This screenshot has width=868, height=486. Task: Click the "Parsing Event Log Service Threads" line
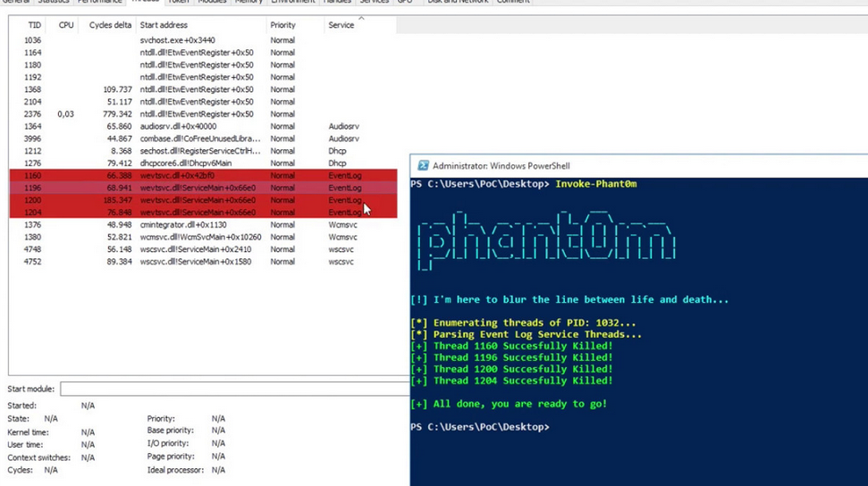526,334
